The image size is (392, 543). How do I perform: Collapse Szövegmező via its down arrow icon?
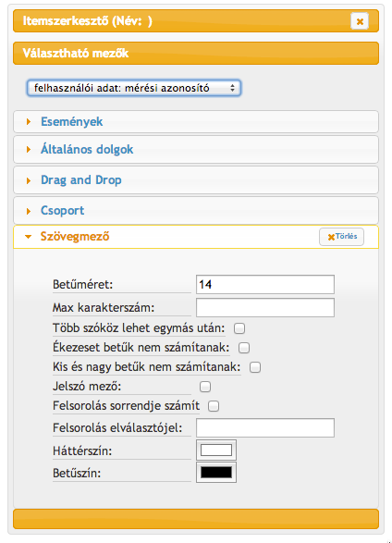29,237
